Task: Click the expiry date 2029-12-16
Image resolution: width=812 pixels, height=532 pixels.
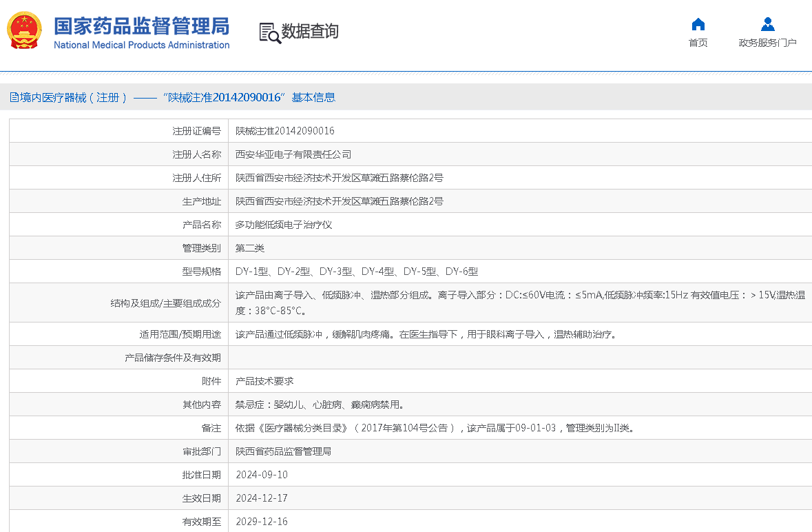Action: pyautogui.click(x=262, y=522)
